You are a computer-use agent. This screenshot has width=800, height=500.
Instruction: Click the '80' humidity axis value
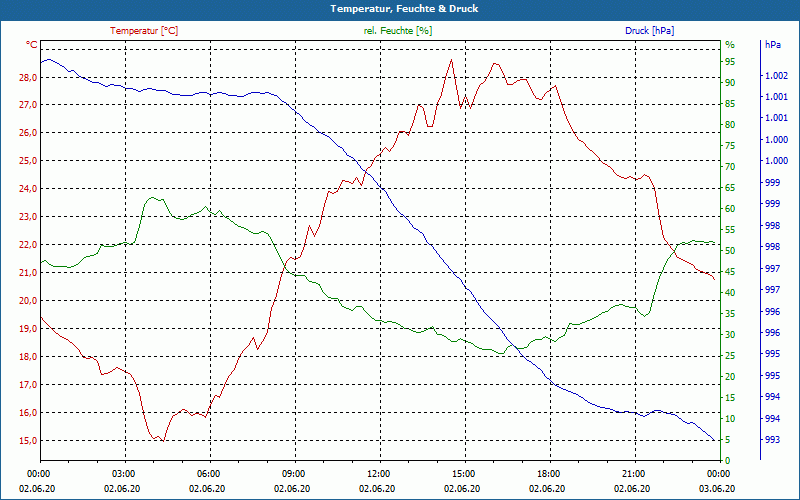[730, 124]
